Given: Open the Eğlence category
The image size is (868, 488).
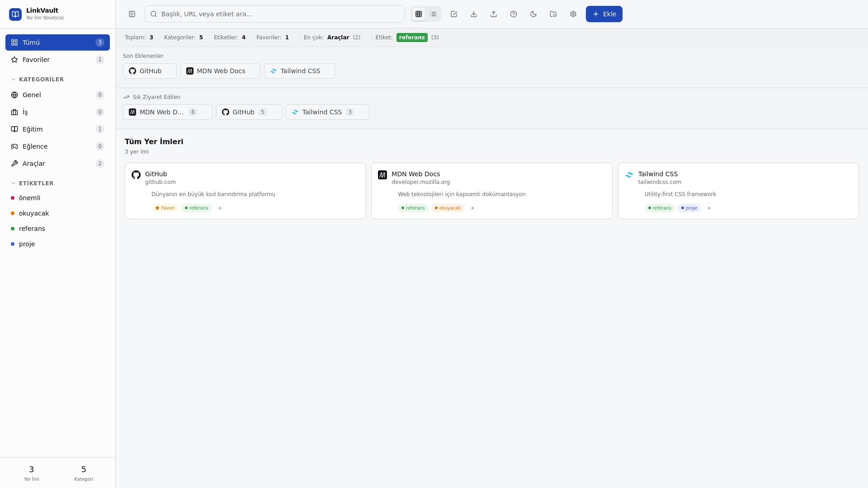Looking at the screenshot, I should [57, 146].
